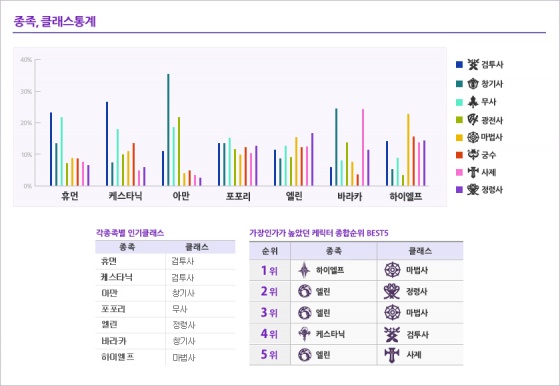The height and width of the screenshot is (386, 560).
Task: Click the 사제 priest icon in rank 5
Action: [x=392, y=355]
